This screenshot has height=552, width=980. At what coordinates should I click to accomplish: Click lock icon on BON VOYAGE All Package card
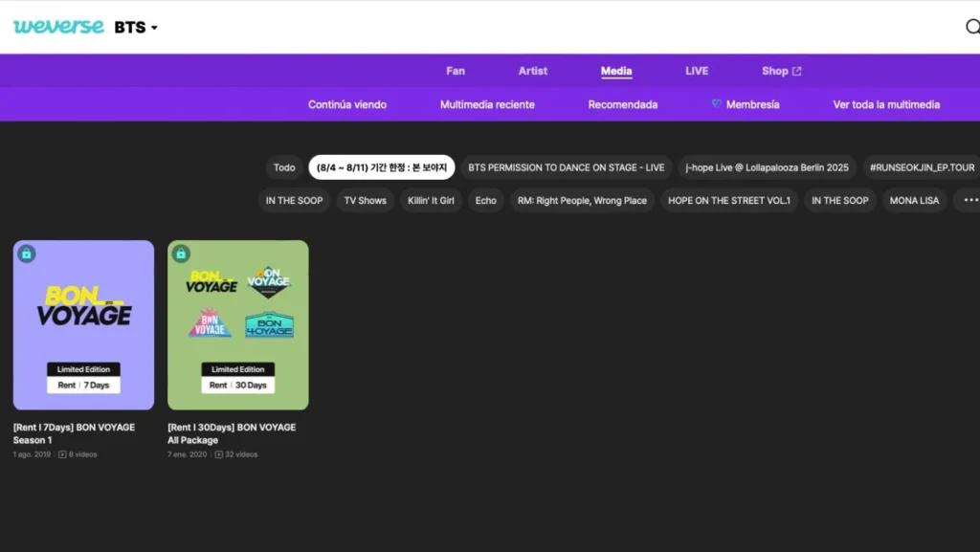pyautogui.click(x=181, y=254)
